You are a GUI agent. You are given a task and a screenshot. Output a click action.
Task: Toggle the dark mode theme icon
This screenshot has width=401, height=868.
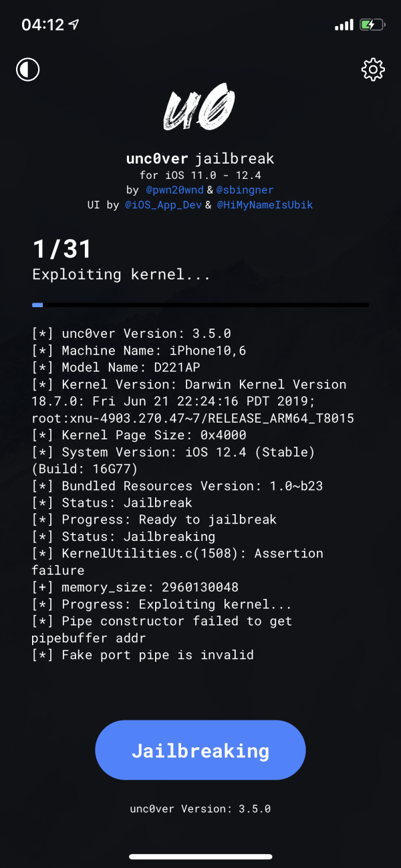tap(28, 69)
